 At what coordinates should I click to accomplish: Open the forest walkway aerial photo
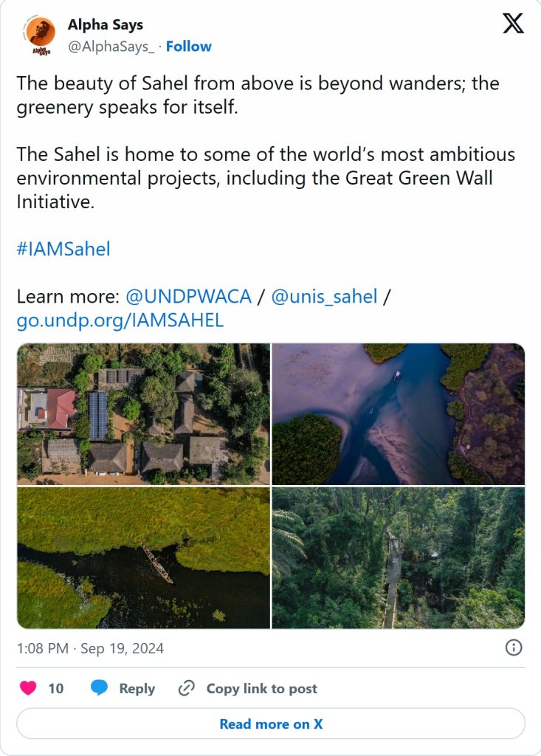pos(399,557)
